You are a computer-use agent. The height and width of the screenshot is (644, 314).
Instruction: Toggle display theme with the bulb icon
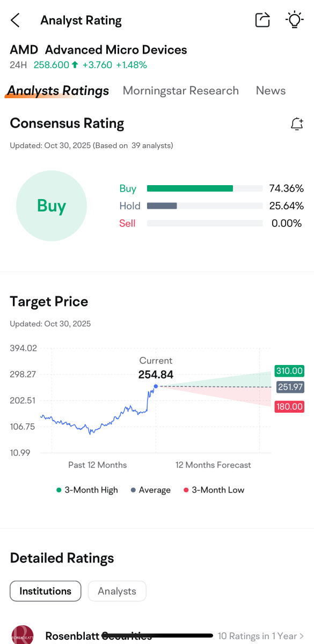point(294,20)
